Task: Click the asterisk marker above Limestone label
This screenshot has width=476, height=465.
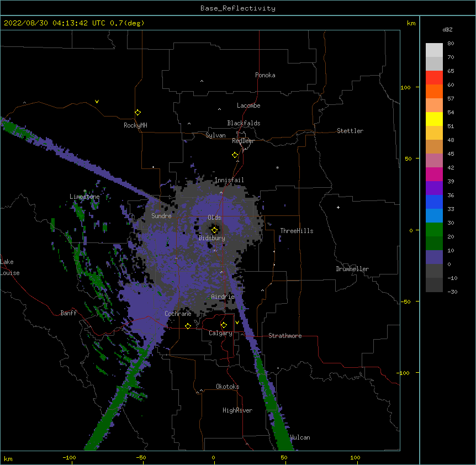Action: (x=85, y=191)
